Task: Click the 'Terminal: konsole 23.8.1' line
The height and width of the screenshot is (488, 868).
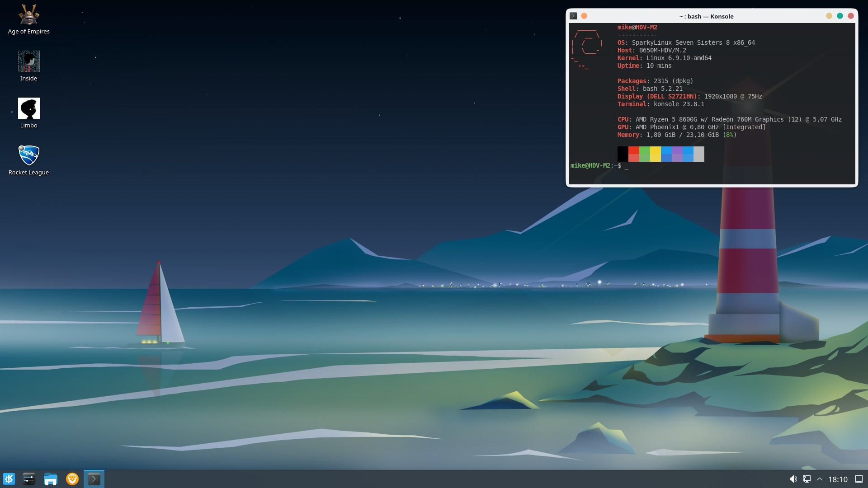Action: coord(661,104)
